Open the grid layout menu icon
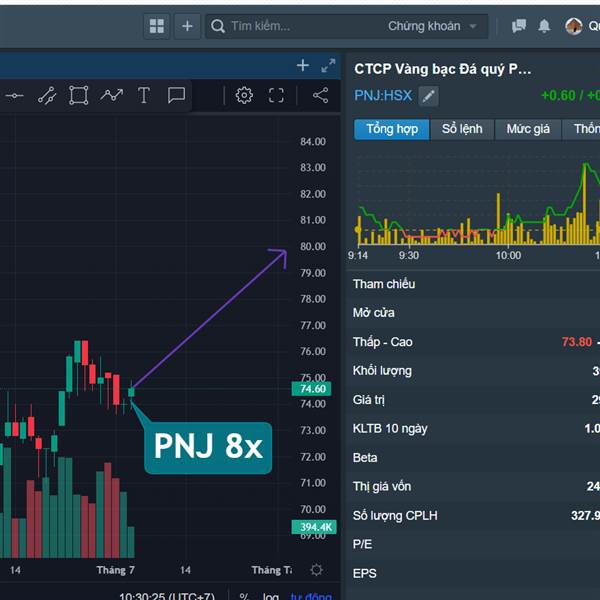 pos(157,26)
